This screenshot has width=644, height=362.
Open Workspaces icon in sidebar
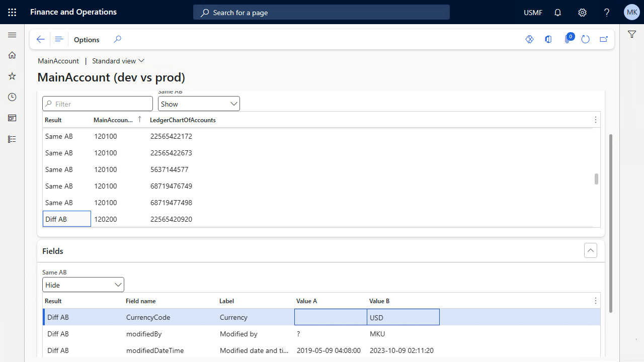point(12,118)
